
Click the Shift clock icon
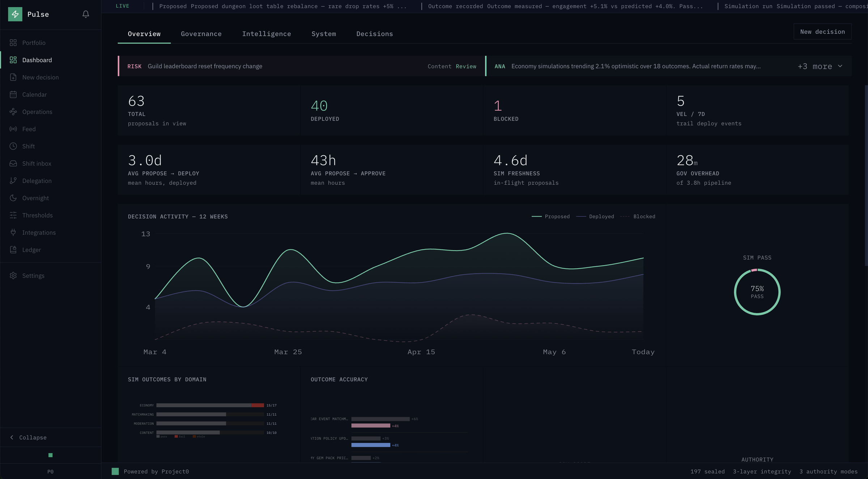(x=13, y=146)
